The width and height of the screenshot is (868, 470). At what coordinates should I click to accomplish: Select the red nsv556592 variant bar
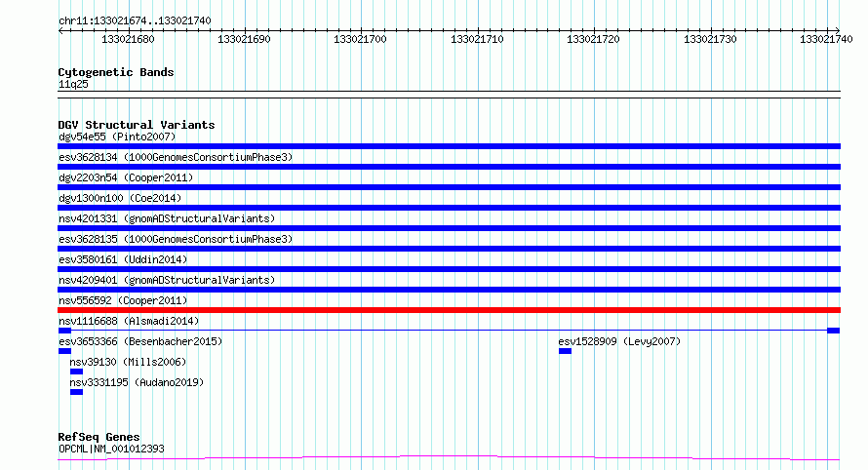[x=449, y=310]
